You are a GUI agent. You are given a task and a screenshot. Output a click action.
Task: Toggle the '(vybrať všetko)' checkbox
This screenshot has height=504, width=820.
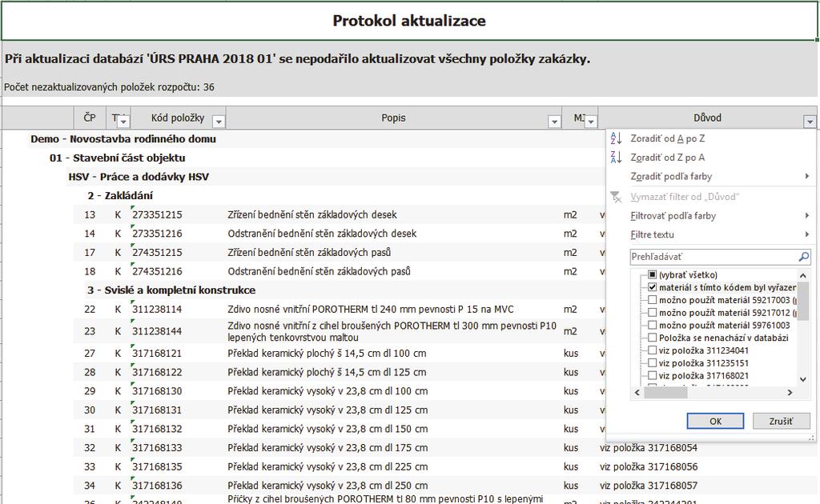pyautogui.click(x=652, y=274)
